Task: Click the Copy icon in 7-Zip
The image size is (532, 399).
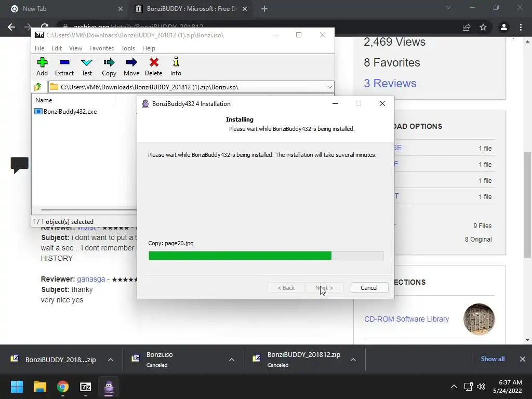Action: [109, 67]
